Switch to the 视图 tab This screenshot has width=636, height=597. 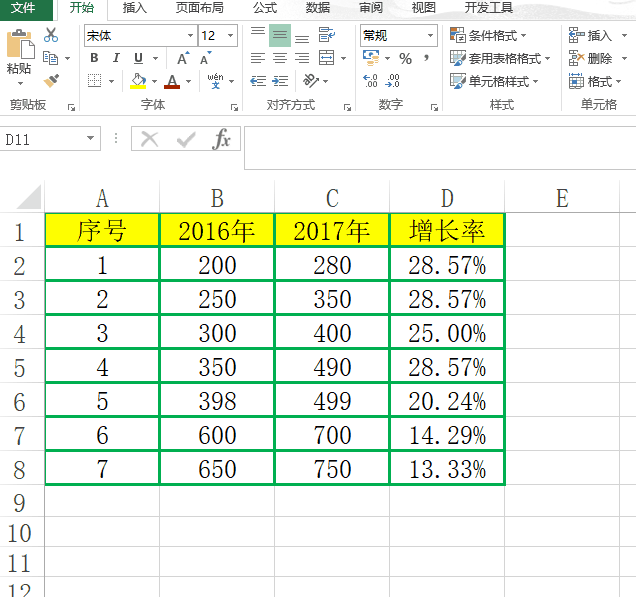[424, 8]
